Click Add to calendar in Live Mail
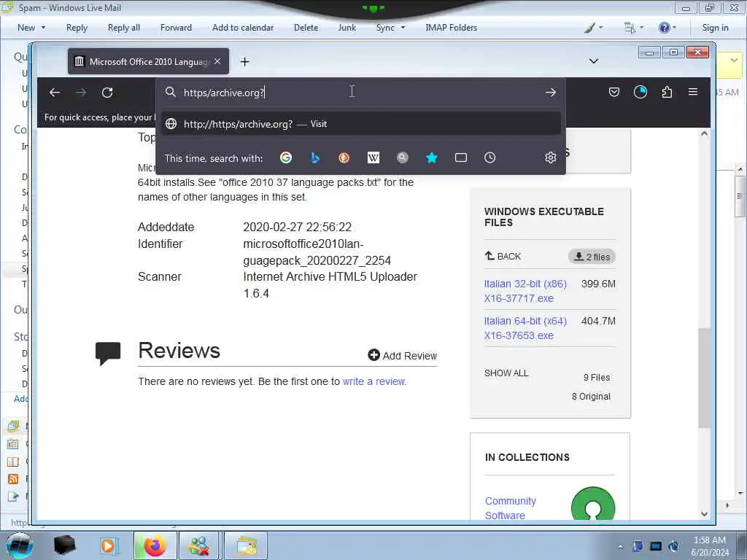The image size is (747, 560). click(243, 28)
